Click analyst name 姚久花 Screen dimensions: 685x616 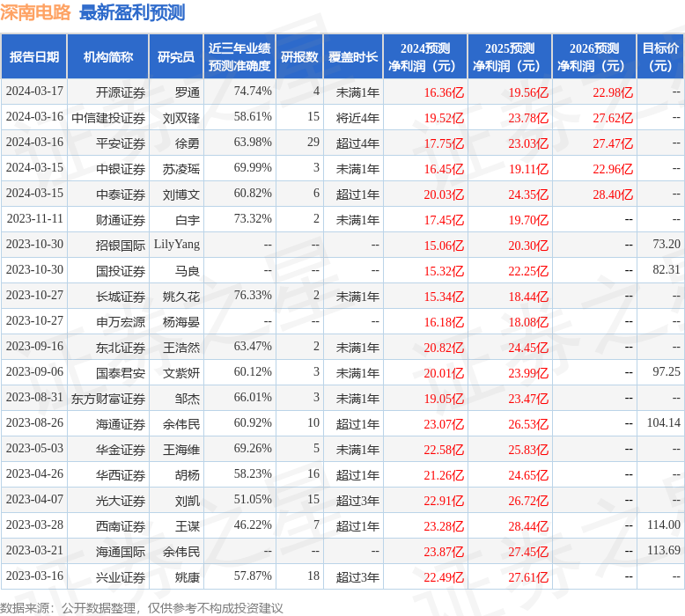pos(181,297)
